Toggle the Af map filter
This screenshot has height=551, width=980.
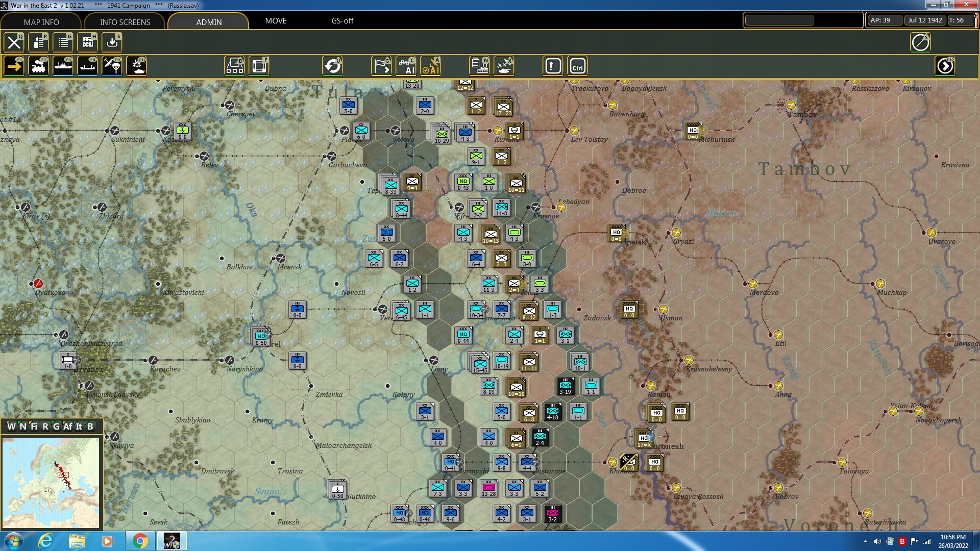coord(68,427)
